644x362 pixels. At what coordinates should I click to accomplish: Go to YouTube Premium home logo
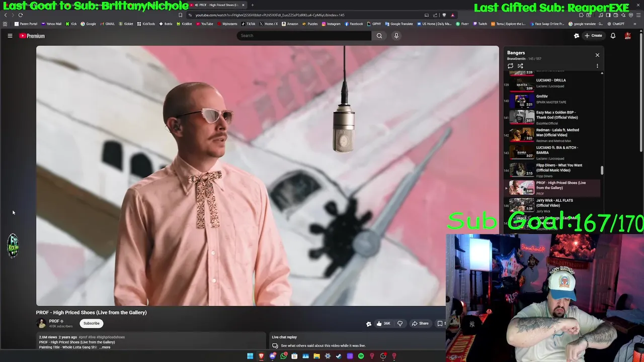(32, 36)
